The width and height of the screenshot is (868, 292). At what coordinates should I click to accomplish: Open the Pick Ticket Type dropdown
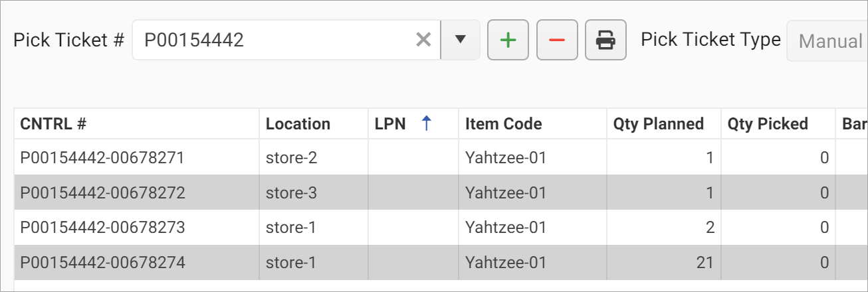click(x=829, y=42)
